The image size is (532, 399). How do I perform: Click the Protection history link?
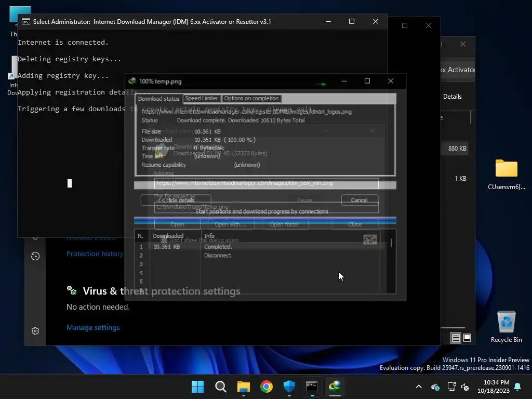(95, 254)
